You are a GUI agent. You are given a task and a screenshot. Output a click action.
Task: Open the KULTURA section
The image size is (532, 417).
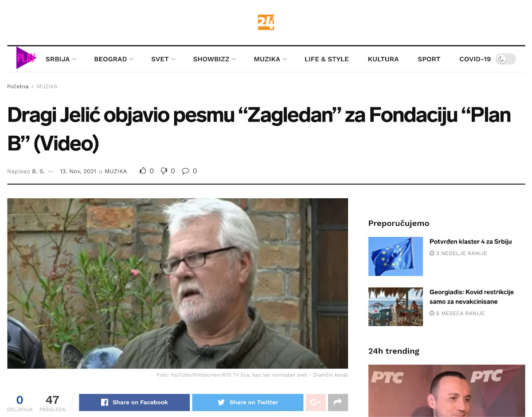383,59
